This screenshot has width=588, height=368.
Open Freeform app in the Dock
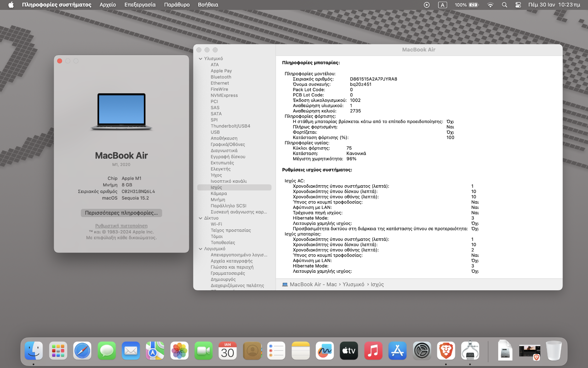[325, 351]
